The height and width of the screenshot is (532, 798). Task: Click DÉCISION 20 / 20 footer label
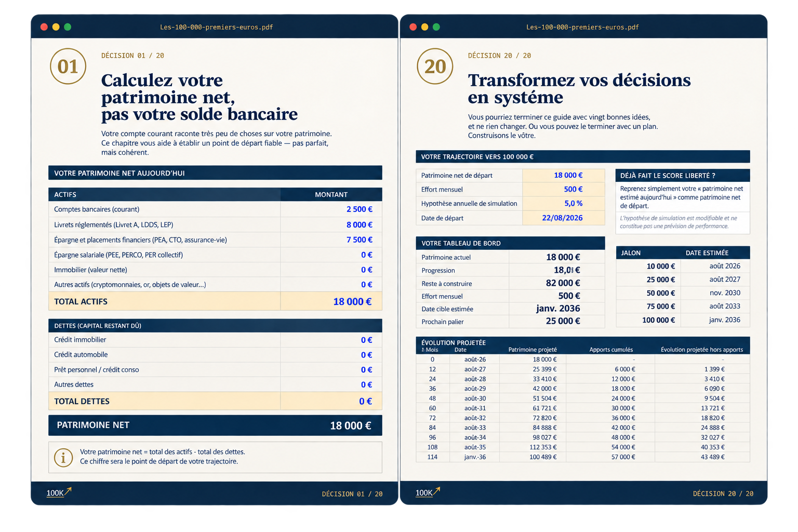(x=723, y=494)
